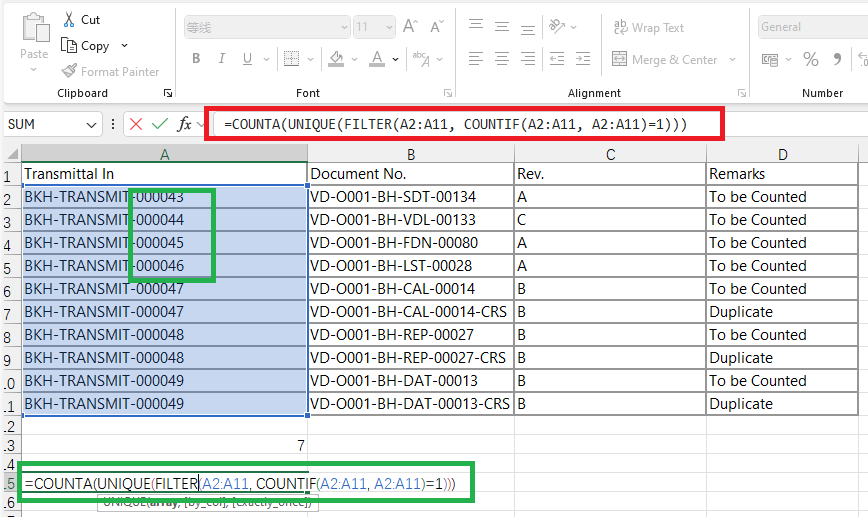Open Merge & Center dropdown arrow
The image size is (868, 517).
coord(732,59)
